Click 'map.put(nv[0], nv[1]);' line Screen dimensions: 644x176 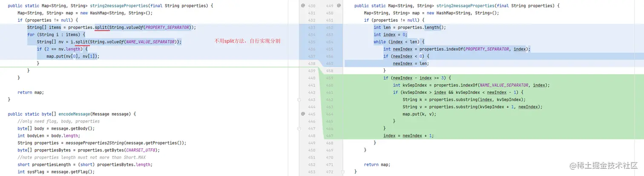tap(72, 56)
